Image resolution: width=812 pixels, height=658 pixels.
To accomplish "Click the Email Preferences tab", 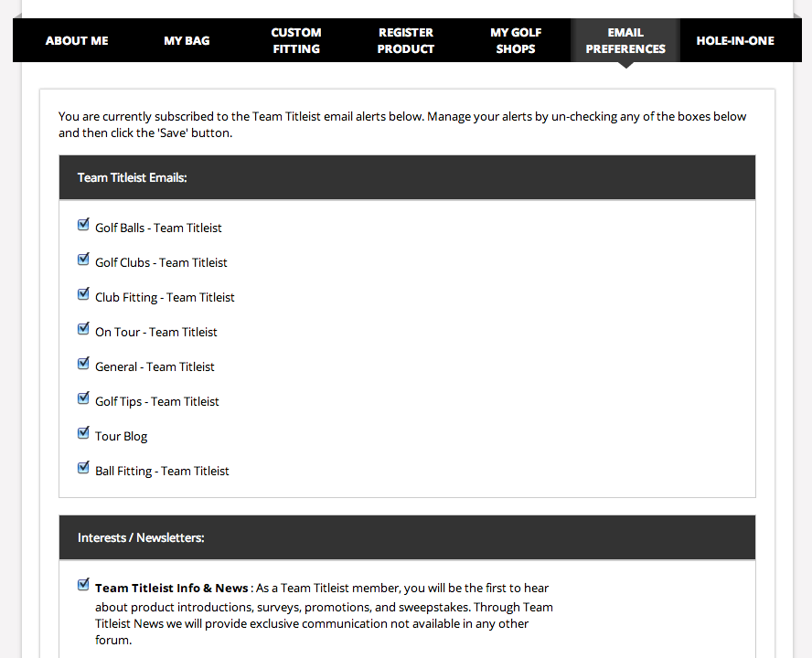I will point(625,40).
